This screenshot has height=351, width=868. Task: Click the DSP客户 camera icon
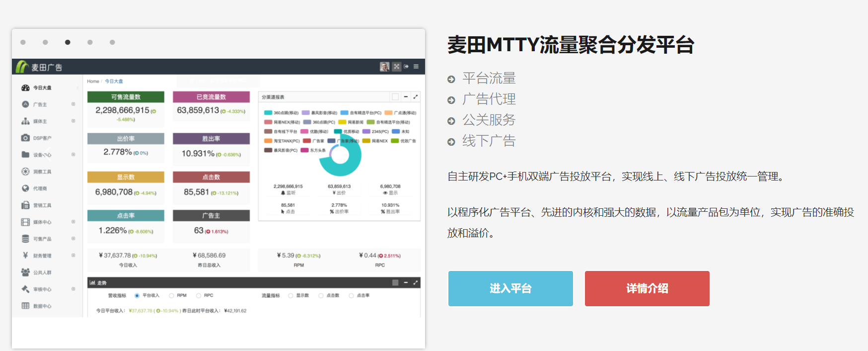pos(25,138)
